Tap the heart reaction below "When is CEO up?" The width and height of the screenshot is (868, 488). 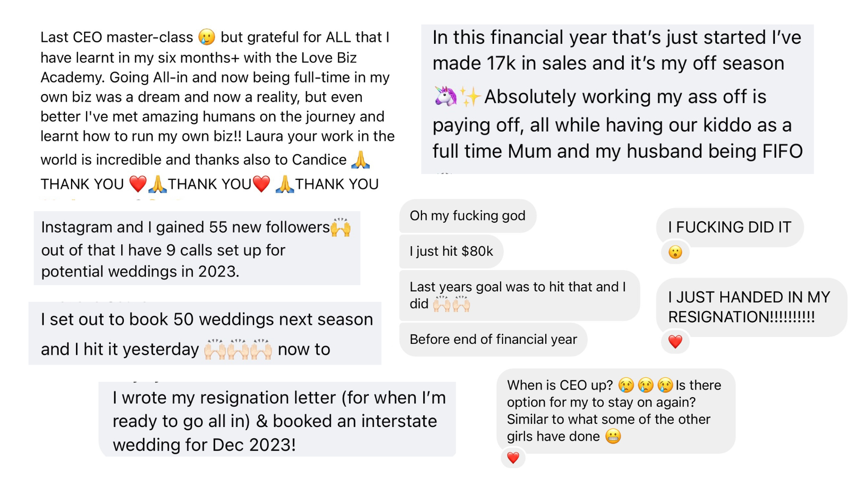click(513, 458)
